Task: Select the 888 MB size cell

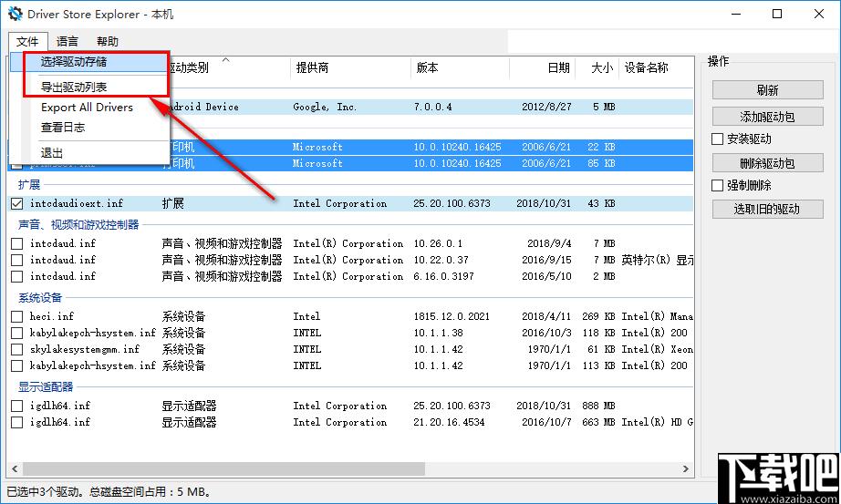Action: (598, 406)
